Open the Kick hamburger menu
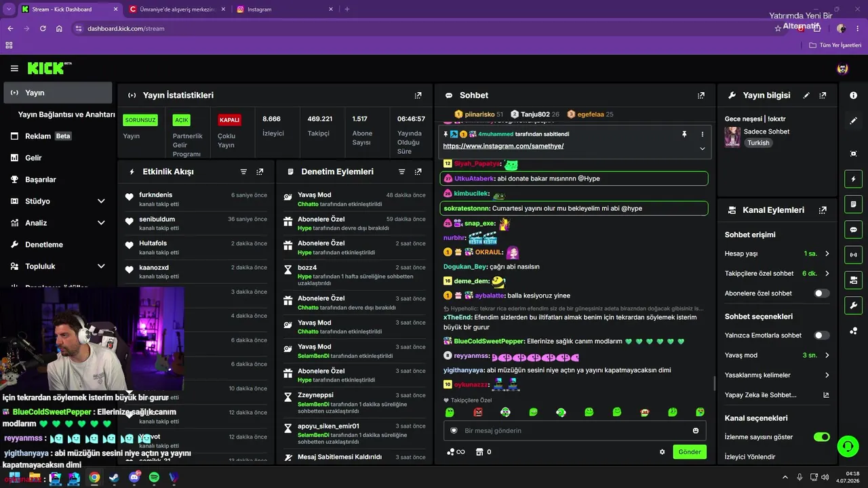The width and height of the screenshot is (868, 488). 14,68
